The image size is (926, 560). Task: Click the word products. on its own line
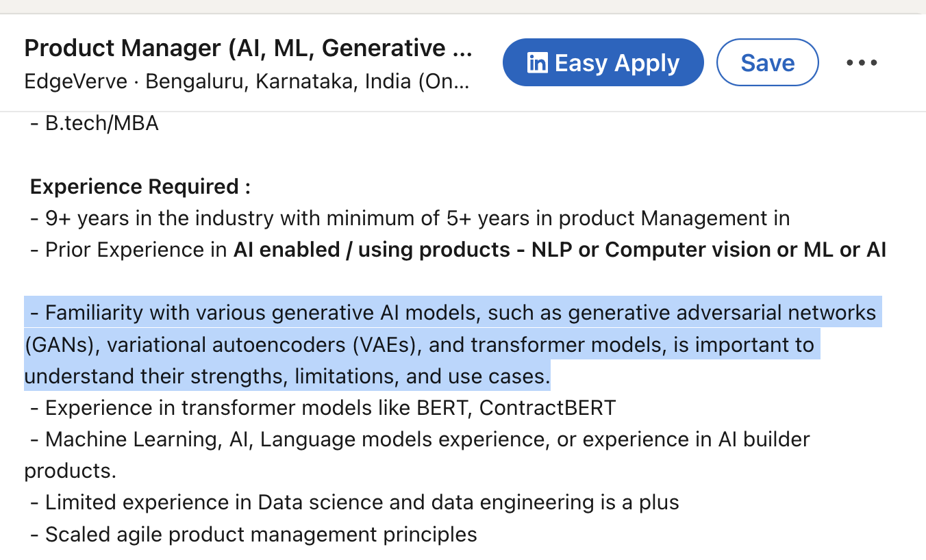71,471
